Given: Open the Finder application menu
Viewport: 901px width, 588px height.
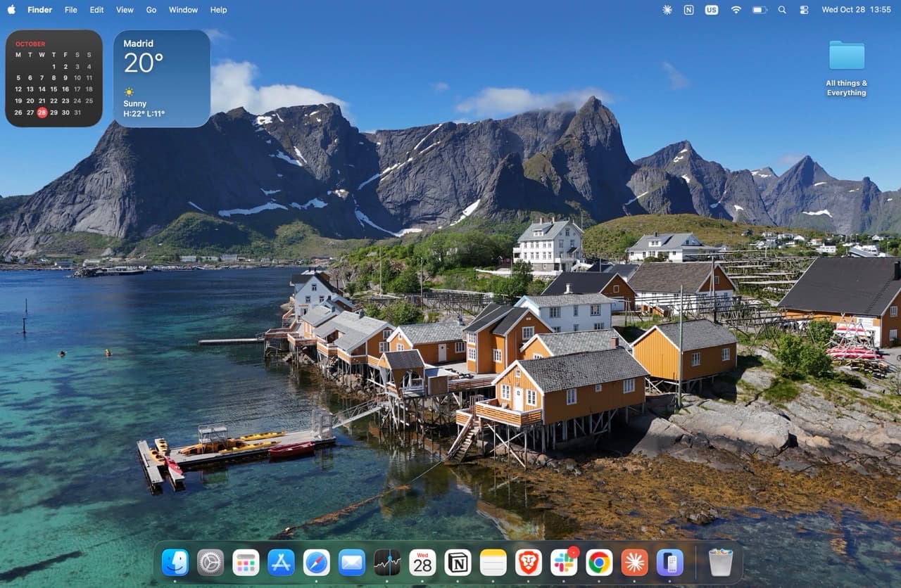Looking at the screenshot, I should coord(40,10).
